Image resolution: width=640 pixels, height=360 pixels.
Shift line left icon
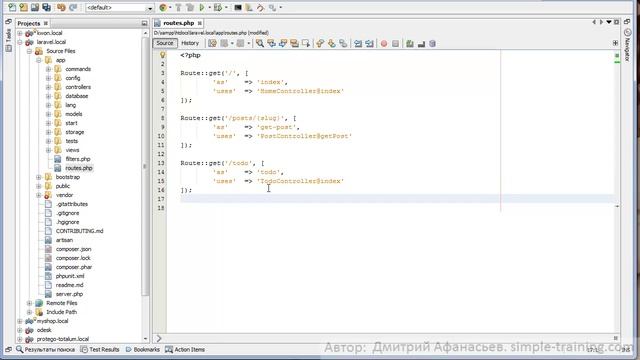(358, 43)
